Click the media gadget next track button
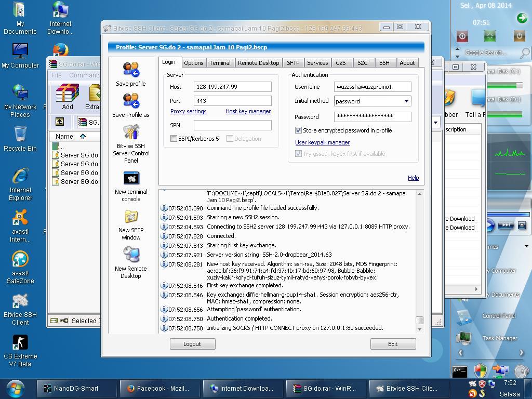 click(x=506, y=225)
